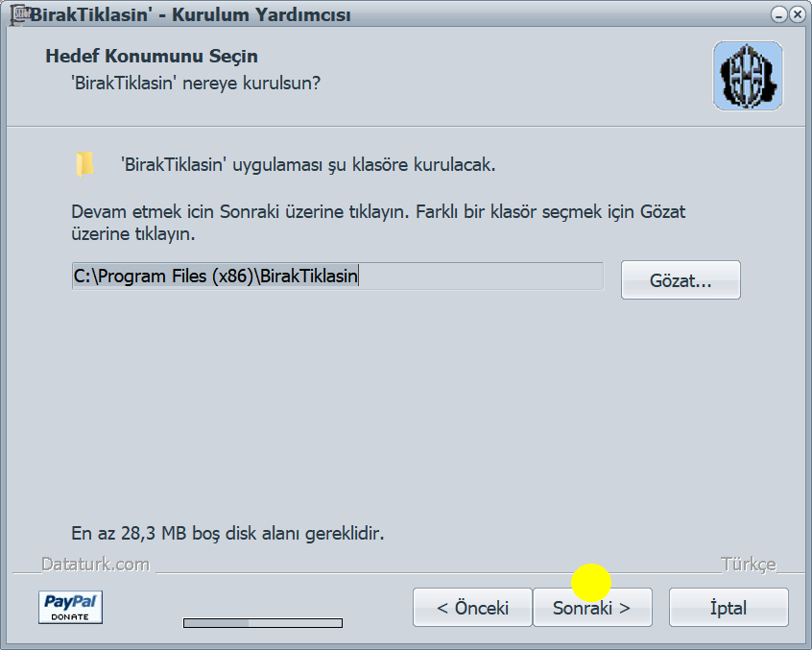Go back with the Önceki button
Viewport: 812px width, 650px height.
[472, 608]
